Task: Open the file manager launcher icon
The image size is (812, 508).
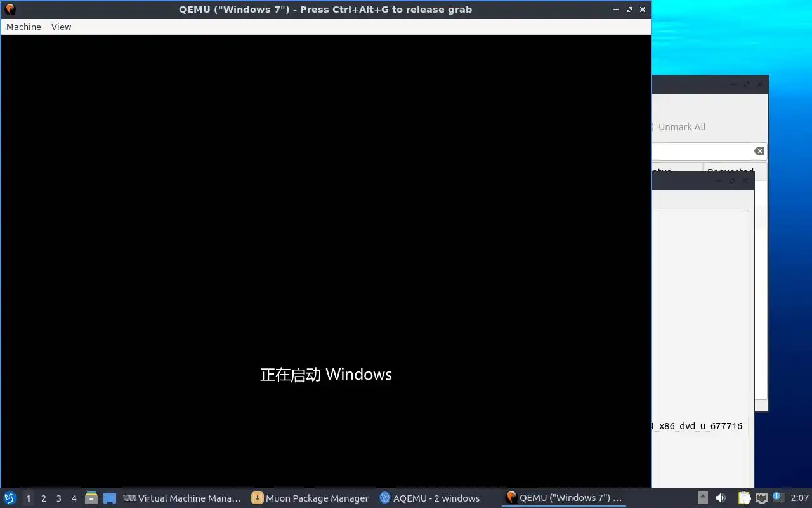Action: click(x=91, y=498)
